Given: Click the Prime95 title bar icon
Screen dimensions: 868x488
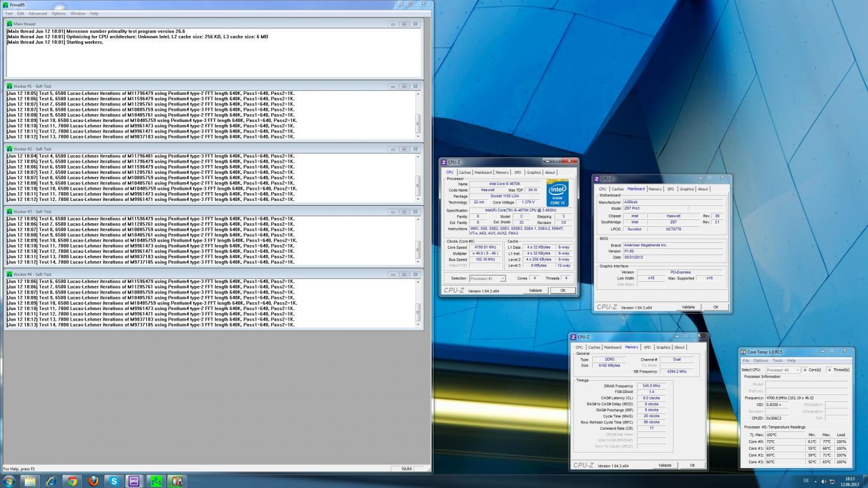Looking at the screenshot, I should [x=6, y=5].
